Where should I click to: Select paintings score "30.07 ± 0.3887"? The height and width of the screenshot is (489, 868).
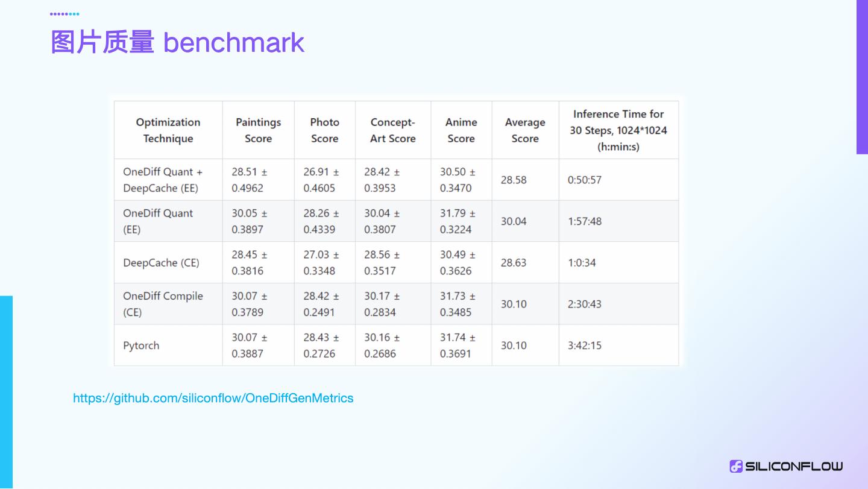(x=250, y=345)
